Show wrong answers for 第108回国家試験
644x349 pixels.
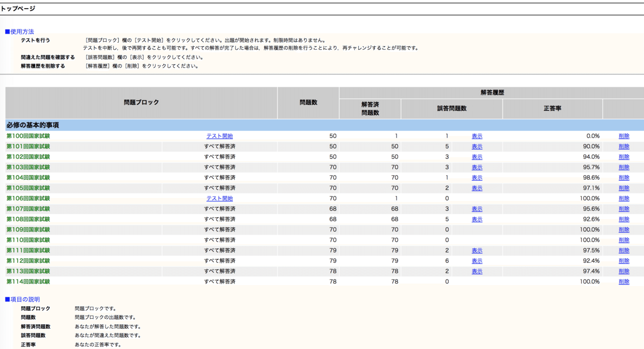(477, 219)
